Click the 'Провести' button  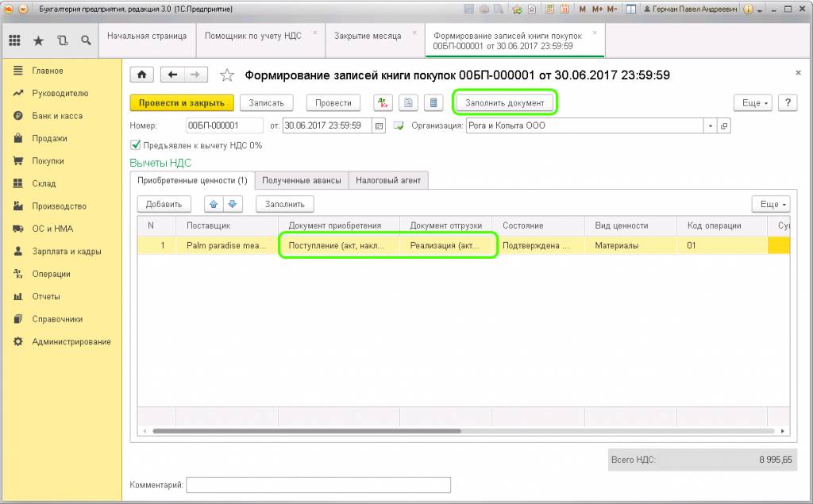(333, 102)
